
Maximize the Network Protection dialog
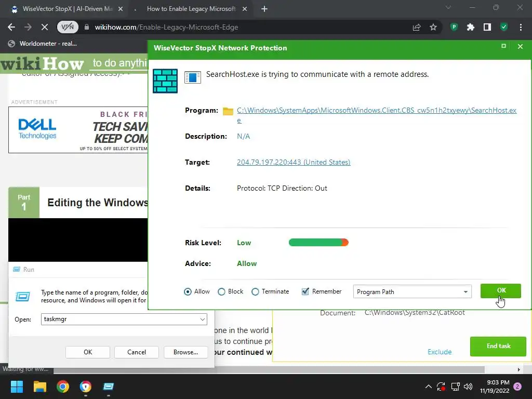[503, 46]
